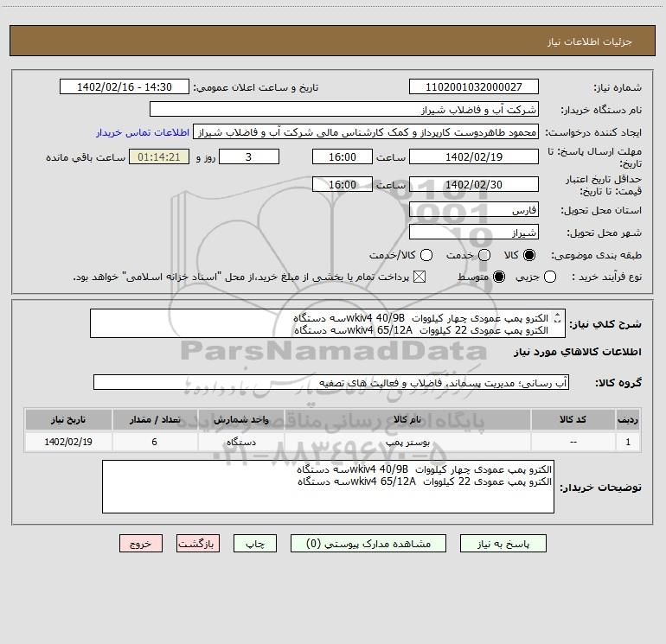Click the need number field 1102001032000027

474,86
